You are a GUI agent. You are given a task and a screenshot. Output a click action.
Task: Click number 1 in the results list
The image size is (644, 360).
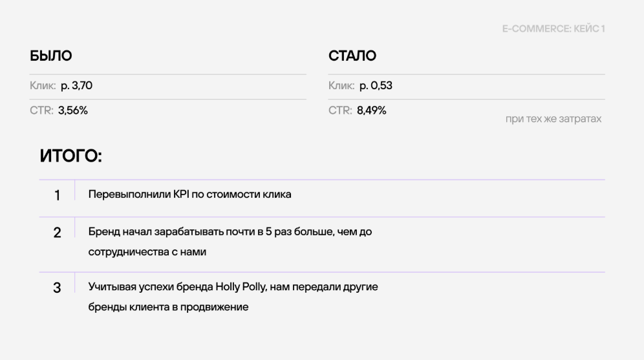(58, 196)
